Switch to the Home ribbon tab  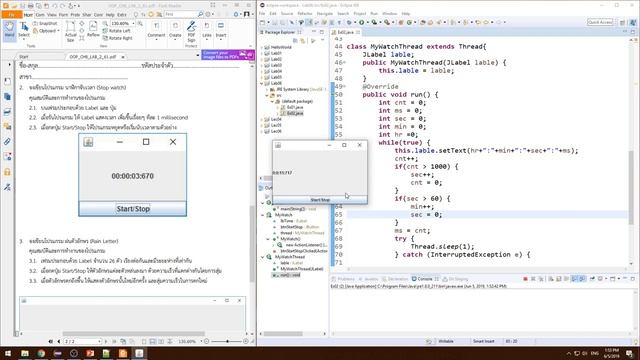pyautogui.click(x=28, y=15)
